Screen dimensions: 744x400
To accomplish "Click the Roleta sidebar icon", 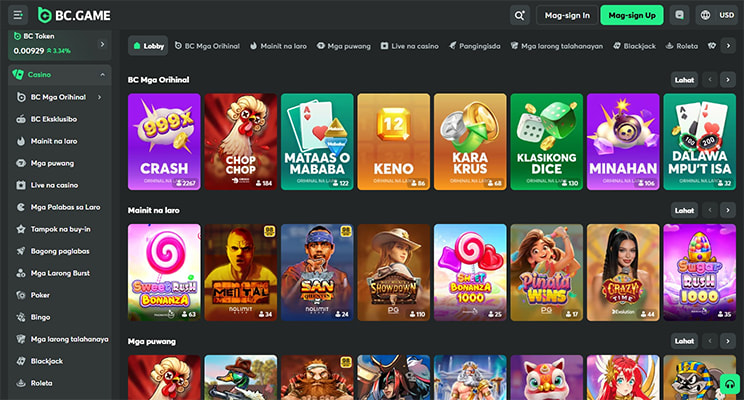I will click(x=21, y=383).
